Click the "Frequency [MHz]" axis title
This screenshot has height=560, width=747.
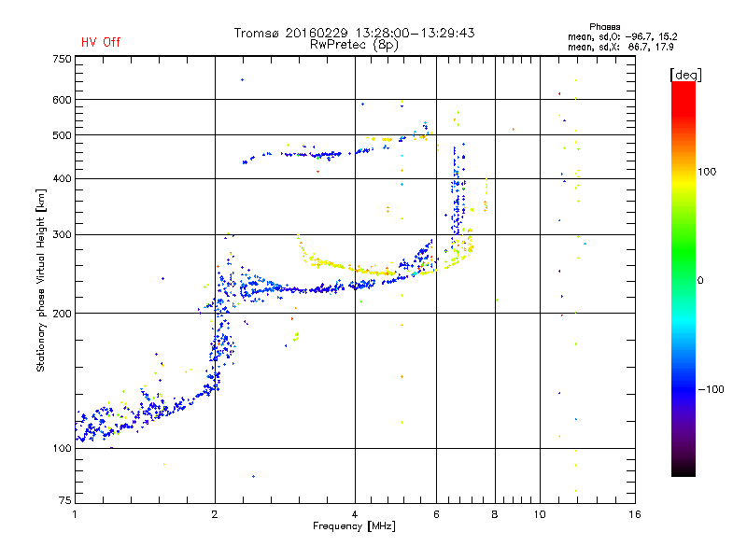354,526
